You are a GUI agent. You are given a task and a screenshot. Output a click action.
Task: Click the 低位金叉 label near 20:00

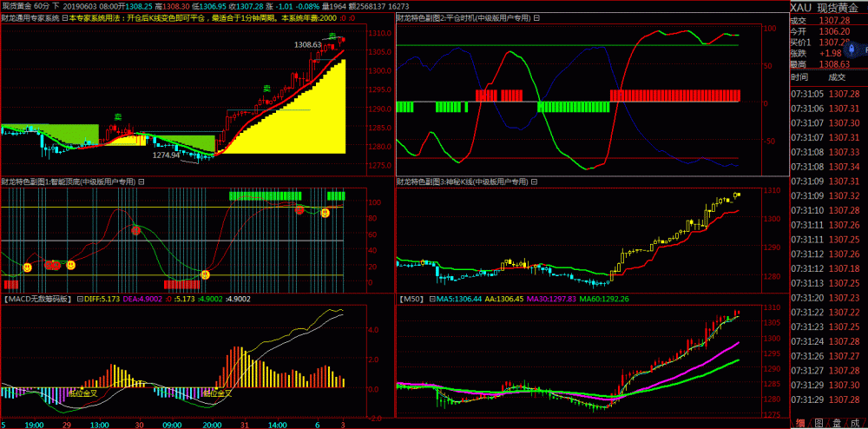pyautogui.click(x=217, y=393)
